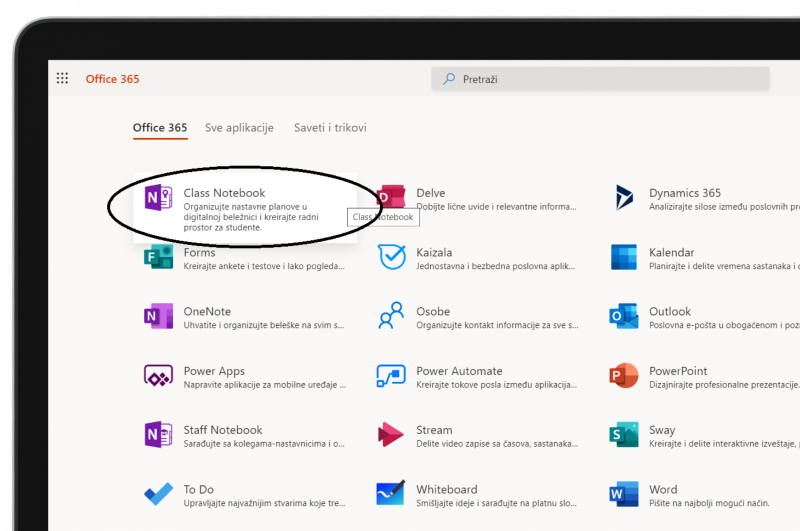Viewport: 800px width, 531px height.
Task: Click 'Planirajte i delite vremena' description
Action: 724,266
